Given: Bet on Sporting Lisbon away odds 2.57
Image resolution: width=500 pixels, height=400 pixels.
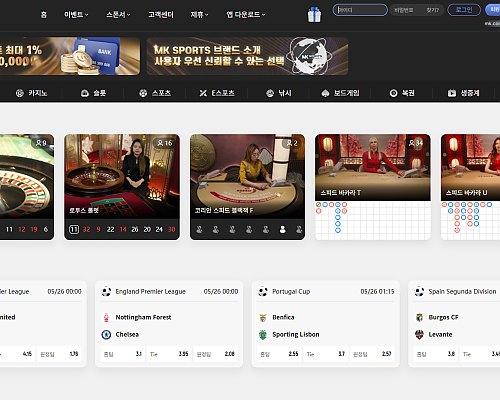Looking at the screenshot, I should tap(372, 354).
